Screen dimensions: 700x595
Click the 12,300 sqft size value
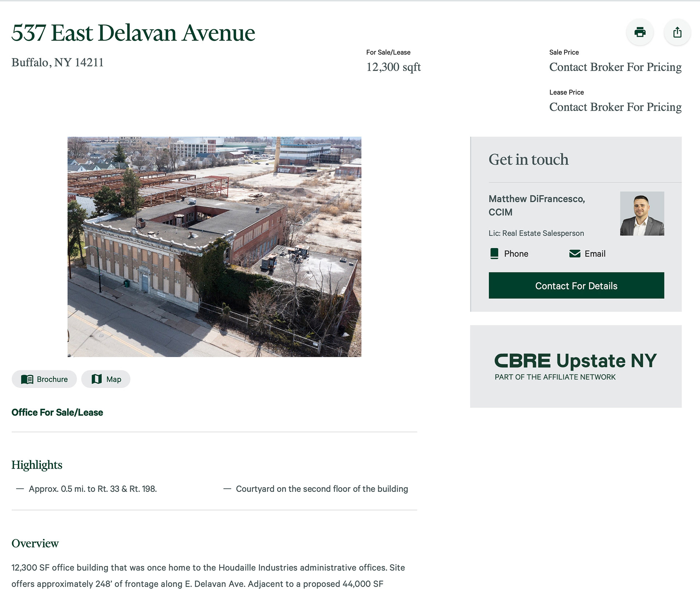393,67
